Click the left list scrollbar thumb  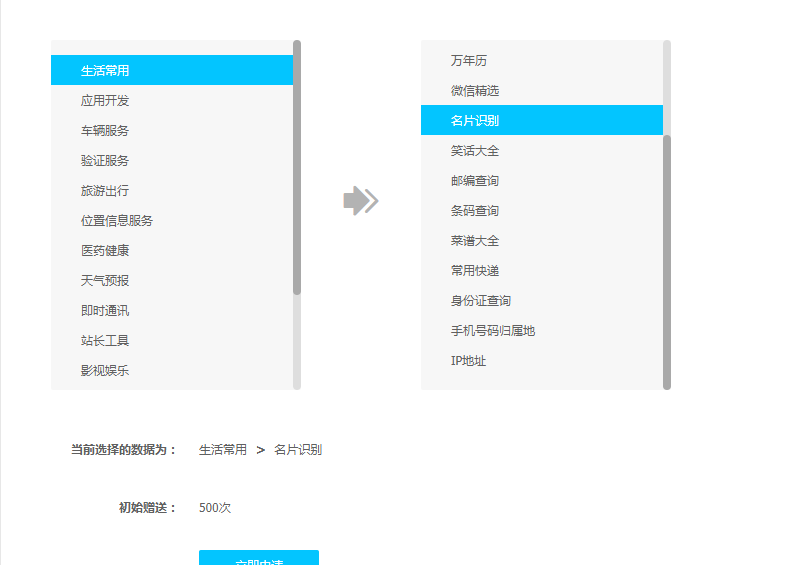click(297, 167)
